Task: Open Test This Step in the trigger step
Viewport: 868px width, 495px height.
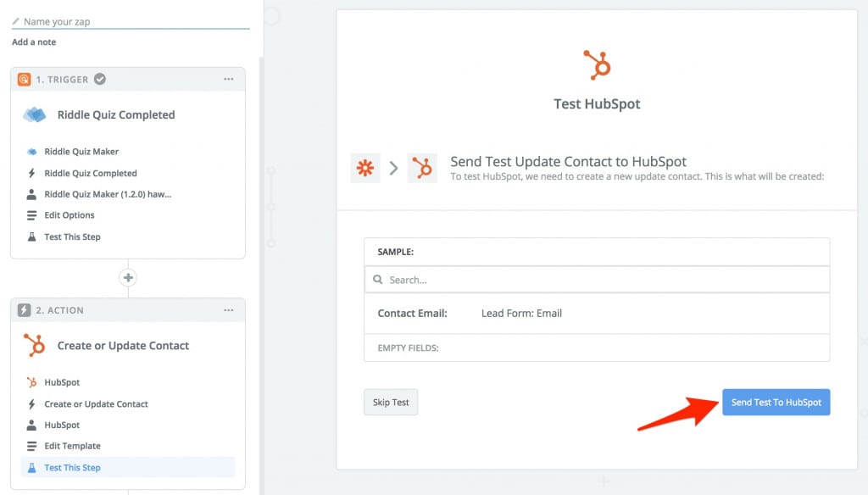Action: tap(128, 237)
